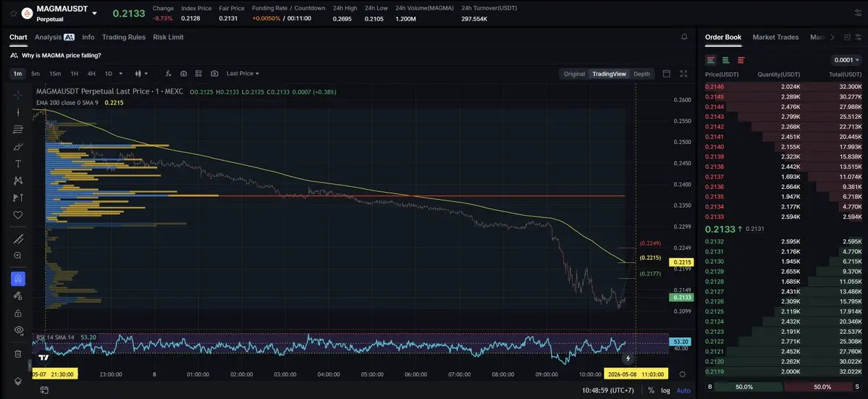Toggle stay in drawing mode pencil-lock

point(17,295)
